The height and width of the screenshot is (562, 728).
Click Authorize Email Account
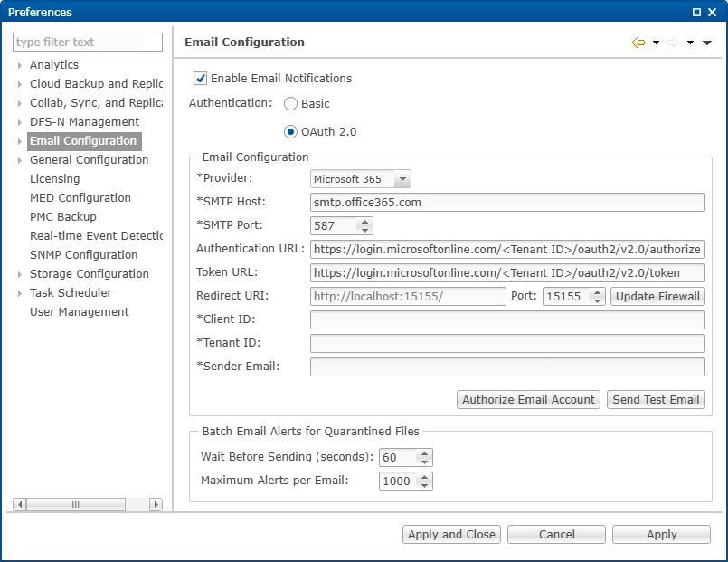coord(527,399)
